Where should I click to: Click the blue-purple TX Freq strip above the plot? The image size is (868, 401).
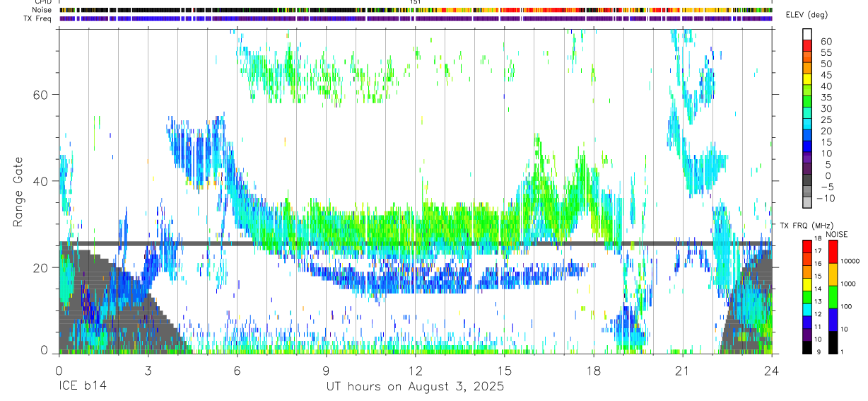415,18
